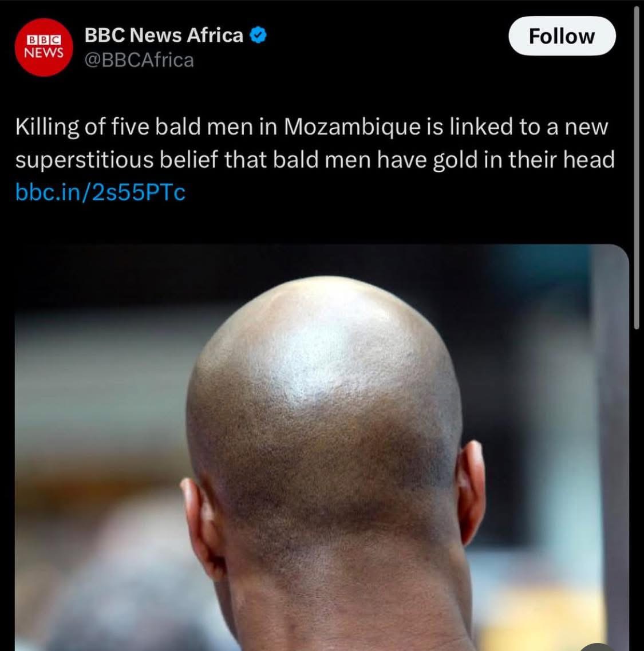Open the @BBCAfrica handle

139,60
